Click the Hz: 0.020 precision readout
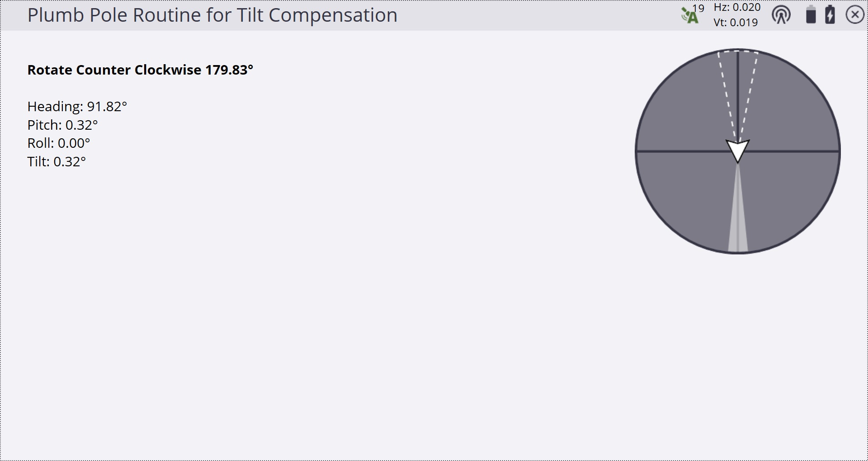 coord(737,7)
